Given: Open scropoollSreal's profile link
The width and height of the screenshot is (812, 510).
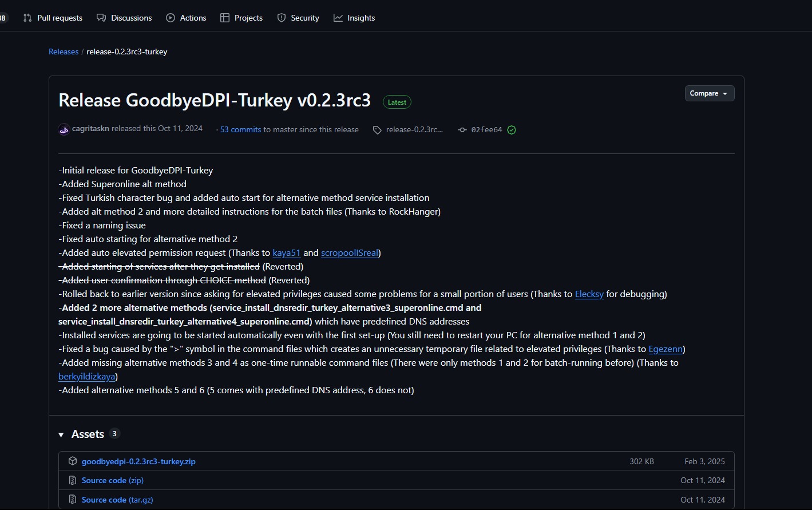Looking at the screenshot, I should coord(350,253).
